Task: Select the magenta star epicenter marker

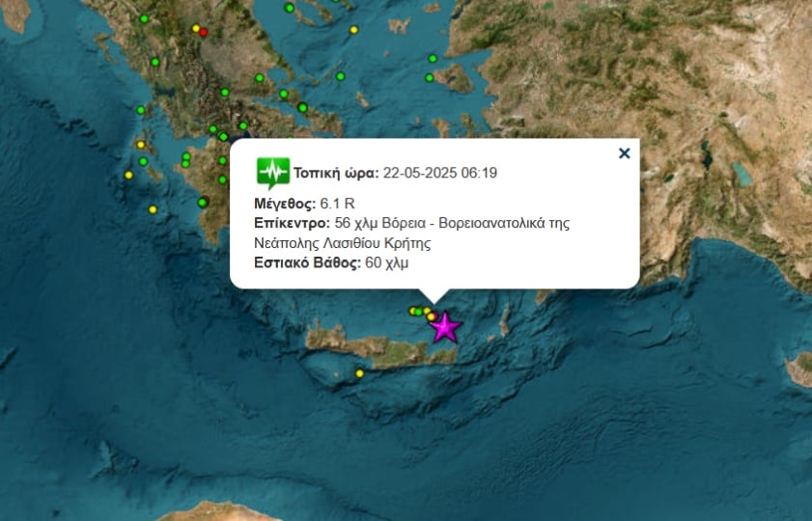Action: pyautogui.click(x=445, y=327)
